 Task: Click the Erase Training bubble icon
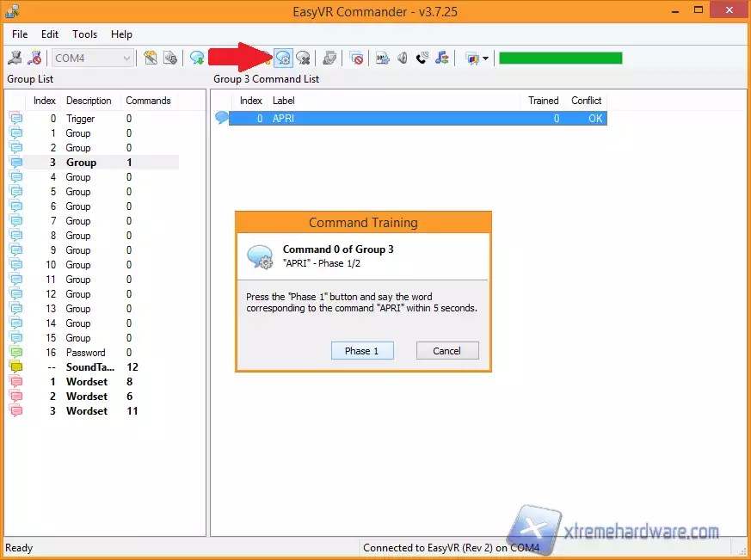click(303, 58)
